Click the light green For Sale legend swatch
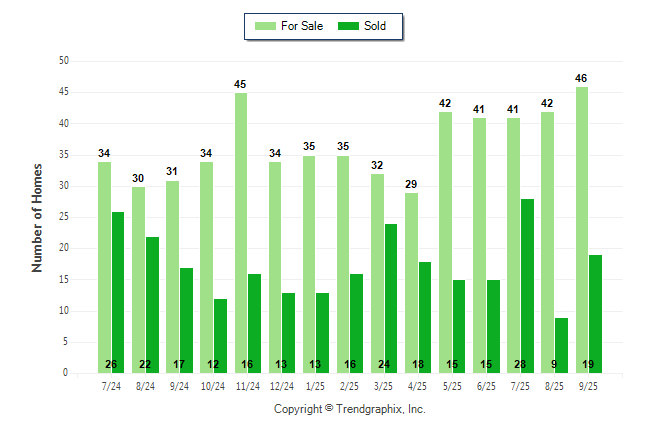The image size is (646, 434). pyautogui.click(x=267, y=26)
